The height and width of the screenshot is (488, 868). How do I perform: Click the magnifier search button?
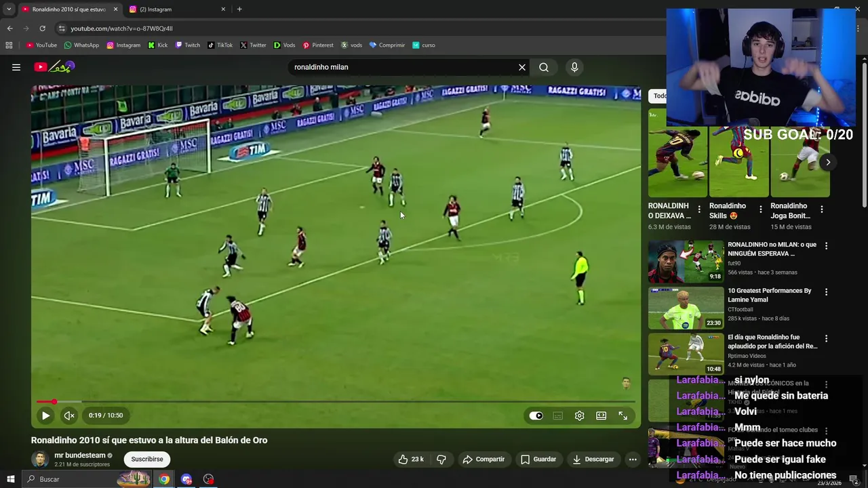point(544,67)
